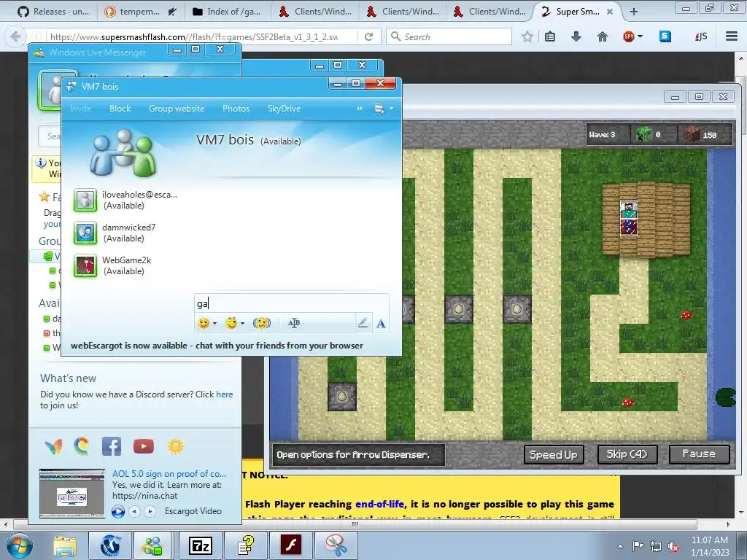747x560 pixels.
Task: Open AOL 5.0 sign on link
Action: point(169,474)
